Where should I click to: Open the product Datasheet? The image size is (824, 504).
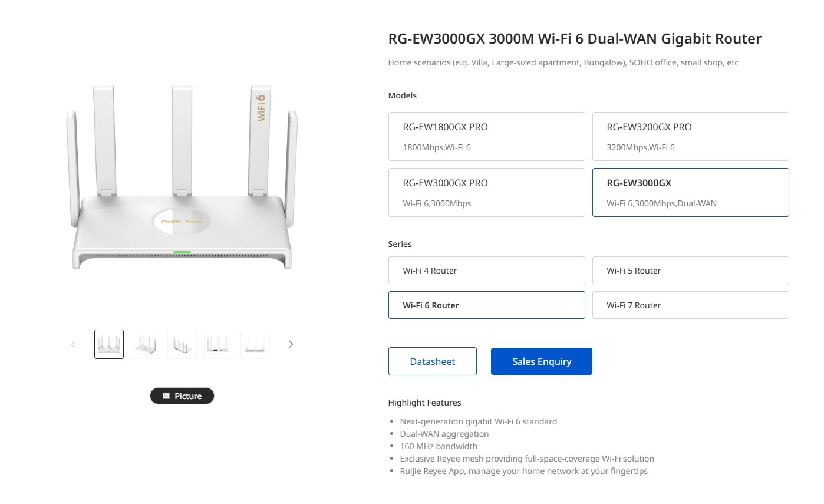pos(432,361)
